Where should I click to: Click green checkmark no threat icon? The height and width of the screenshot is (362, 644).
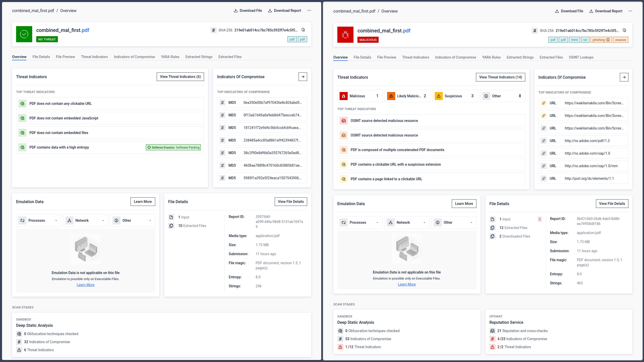pos(24,34)
